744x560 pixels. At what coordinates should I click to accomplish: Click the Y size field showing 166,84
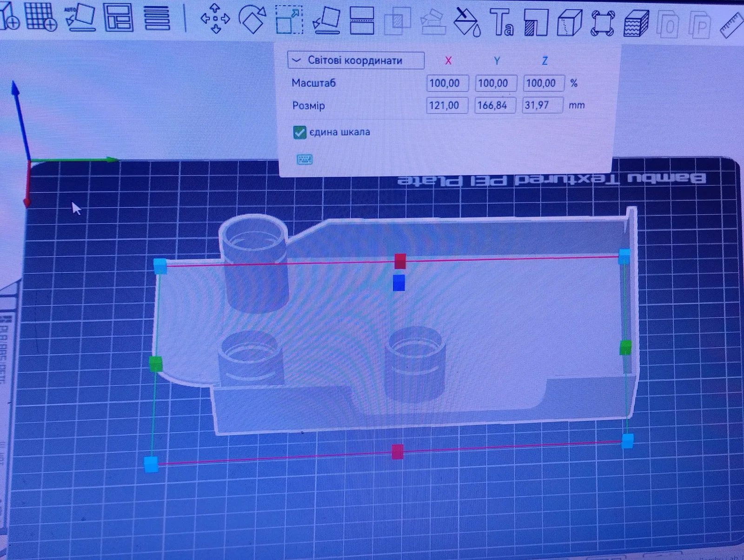tap(495, 105)
